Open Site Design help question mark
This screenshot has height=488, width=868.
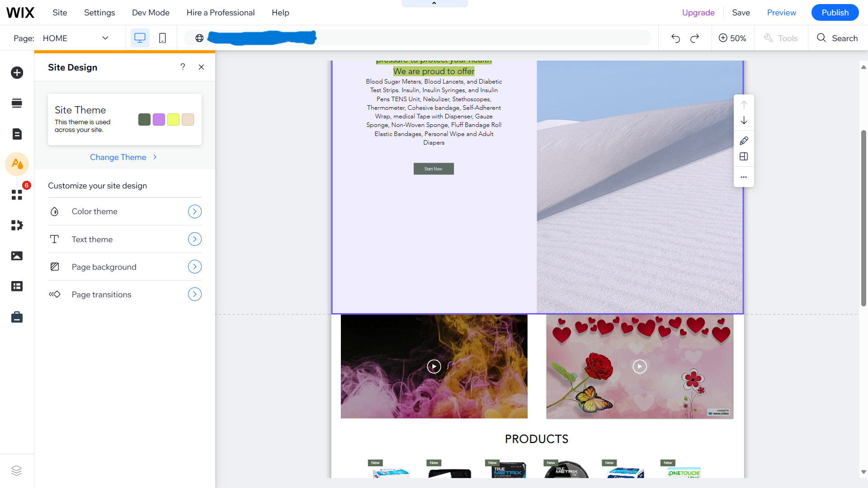click(x=183, y=67)
